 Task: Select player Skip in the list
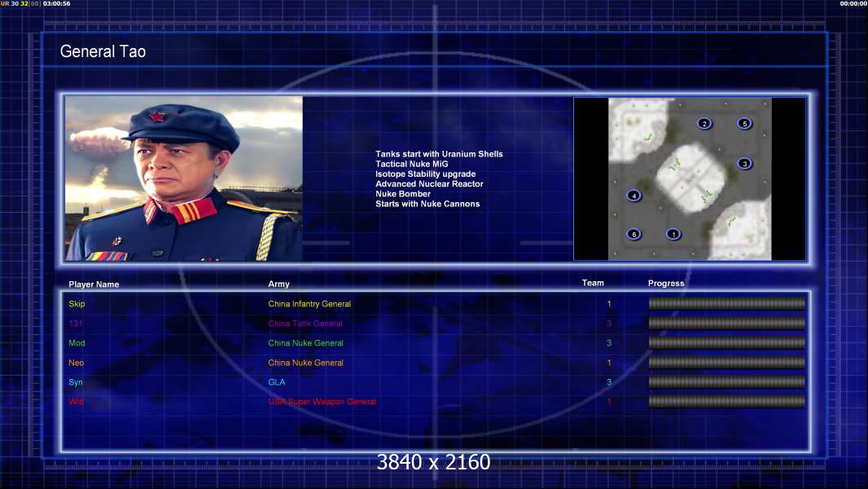[77, 304]
